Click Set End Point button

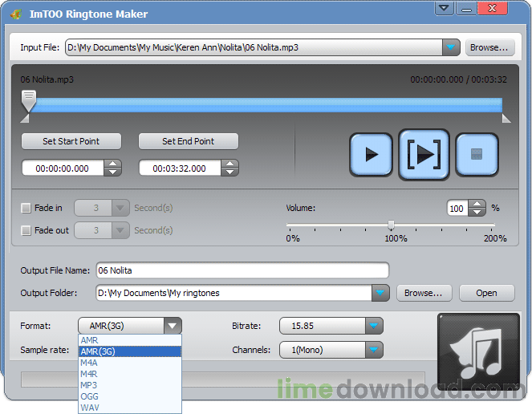189,141
